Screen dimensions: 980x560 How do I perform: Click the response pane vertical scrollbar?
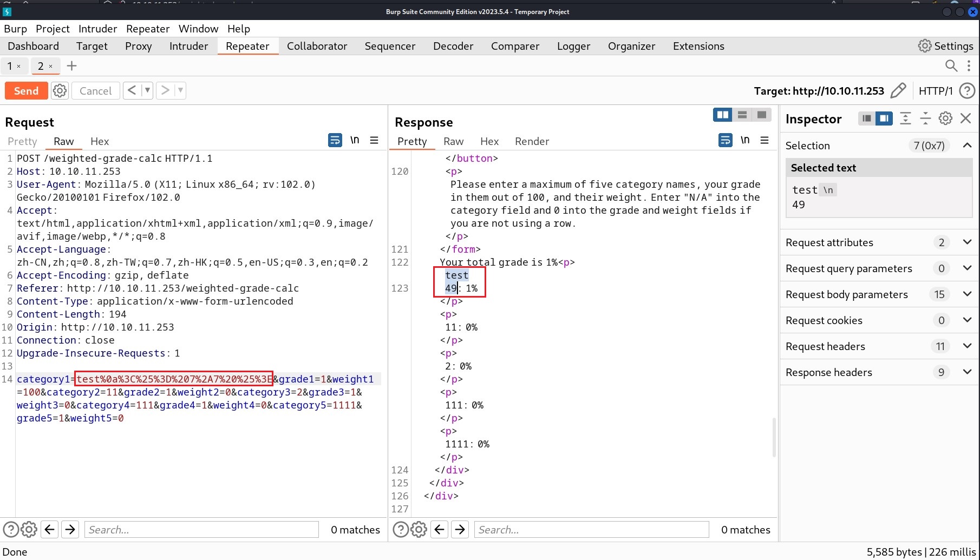point(774,437)
